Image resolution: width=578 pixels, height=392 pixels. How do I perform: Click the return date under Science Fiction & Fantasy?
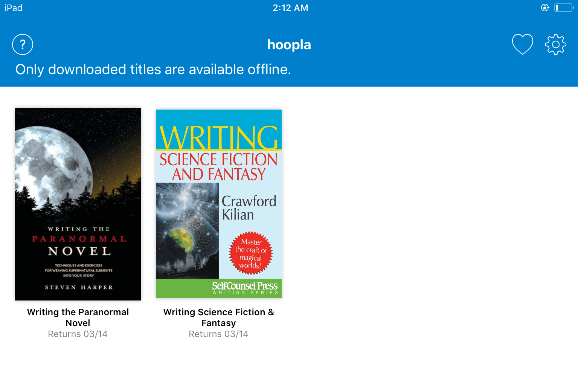click(219, 334)
